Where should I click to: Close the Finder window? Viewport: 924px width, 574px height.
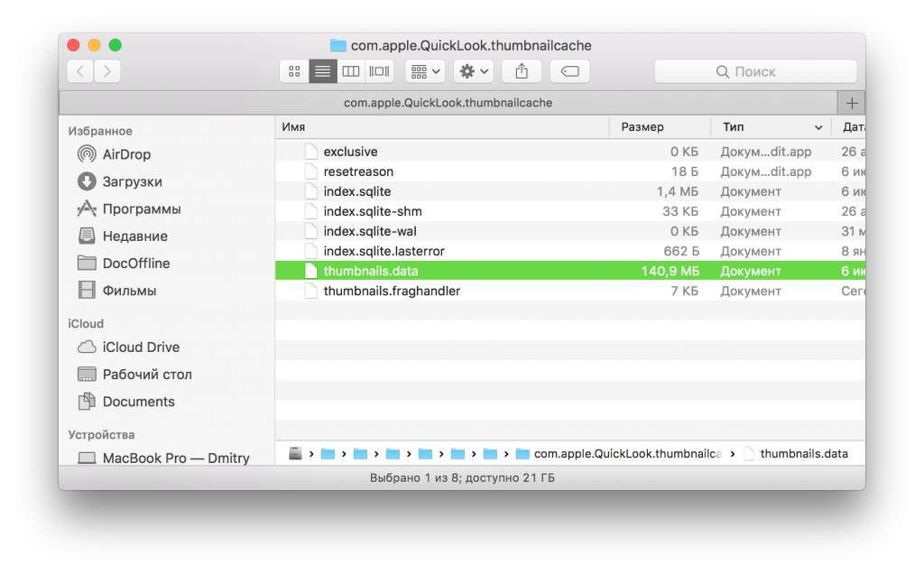(x=73, y=45)
